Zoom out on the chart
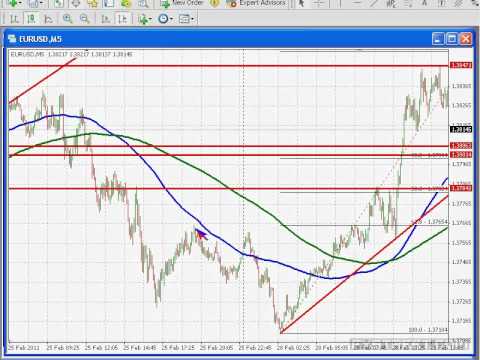Viewport: 480px width, 360px height. 85,19
